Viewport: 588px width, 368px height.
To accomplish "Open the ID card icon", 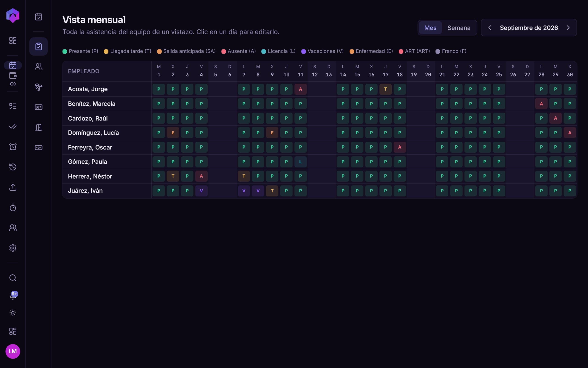I will pos(39,107).
